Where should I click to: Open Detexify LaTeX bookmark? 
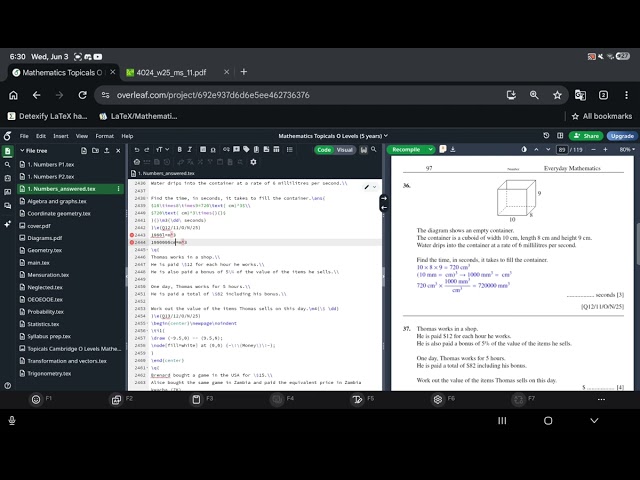(48, 116)
